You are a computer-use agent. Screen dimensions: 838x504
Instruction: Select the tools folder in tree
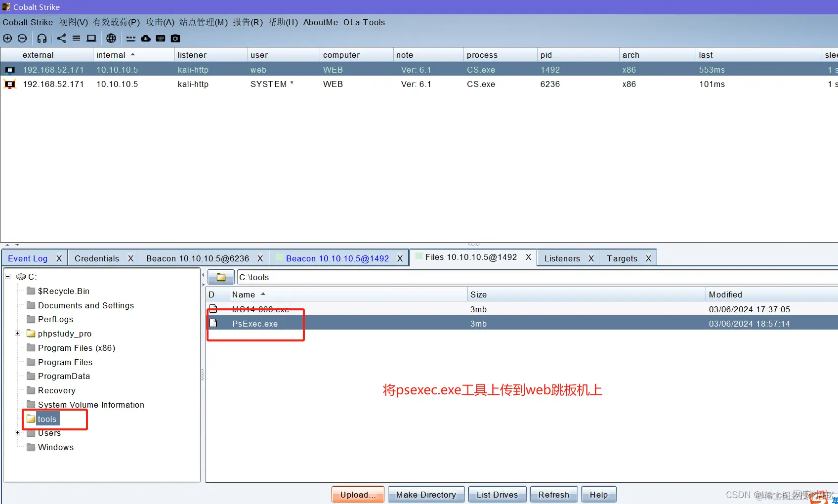(x=47, y=419)
